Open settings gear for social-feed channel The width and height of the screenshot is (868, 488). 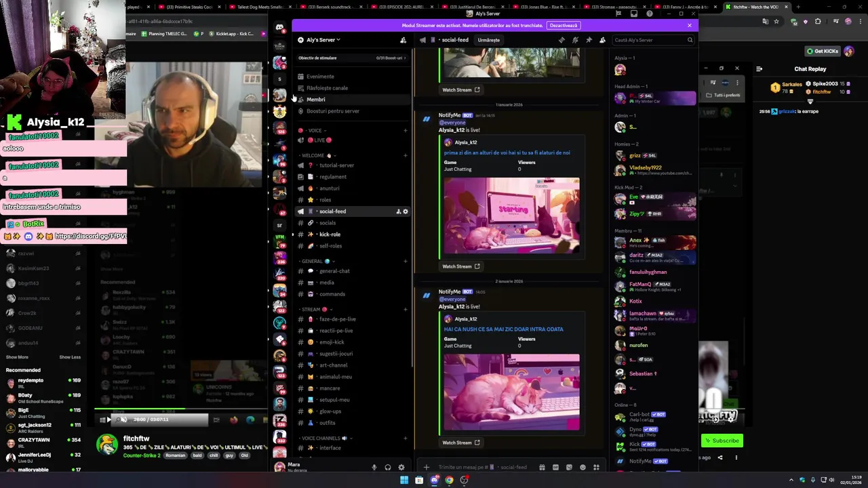click(406, 211)
